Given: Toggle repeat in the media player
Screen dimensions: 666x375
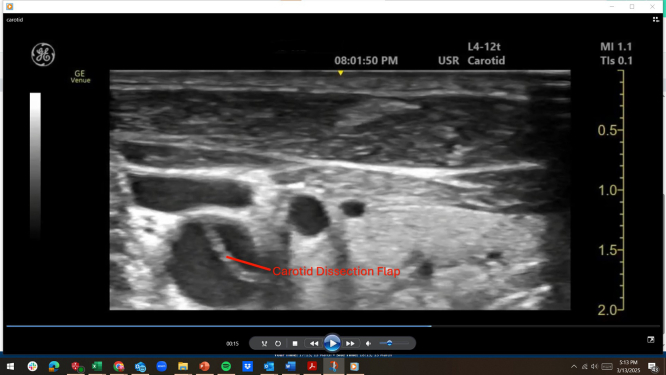Looking at the screenshot, I should pyautogui.click(x=278, y=344).
